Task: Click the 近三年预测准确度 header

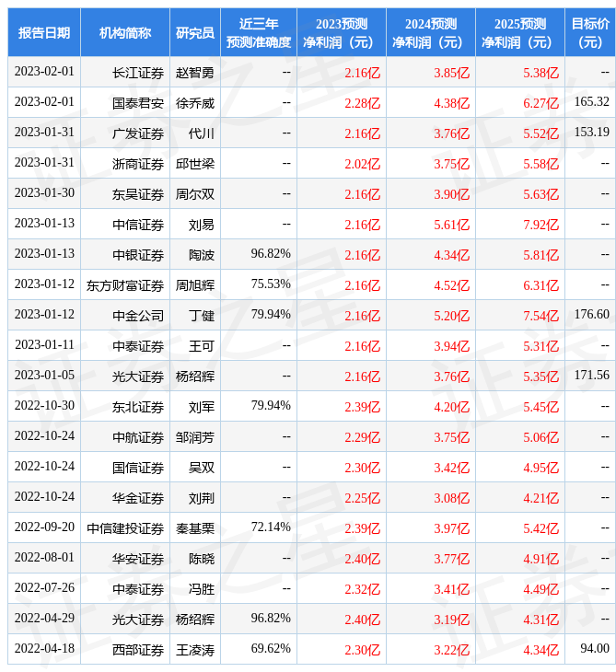Action: pyautogui.click(x=259, y=32)
